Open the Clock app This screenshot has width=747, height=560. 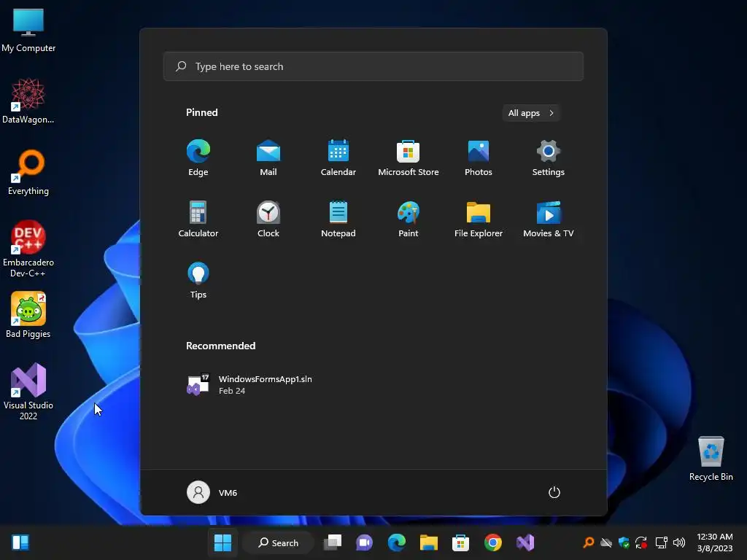point(268,219)
